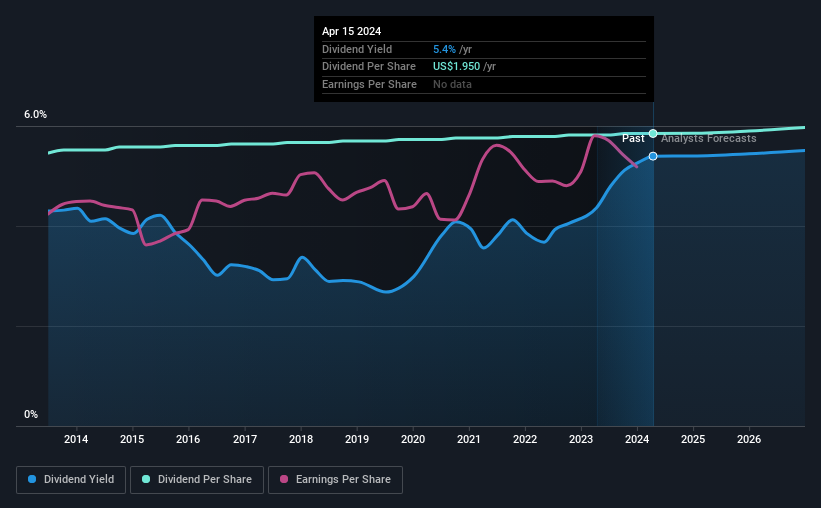Image resolution: width=821 pixels, height=508 pixels.
Task: Click the 2019 x-axis year label
Action: click(x=357, y=439)
